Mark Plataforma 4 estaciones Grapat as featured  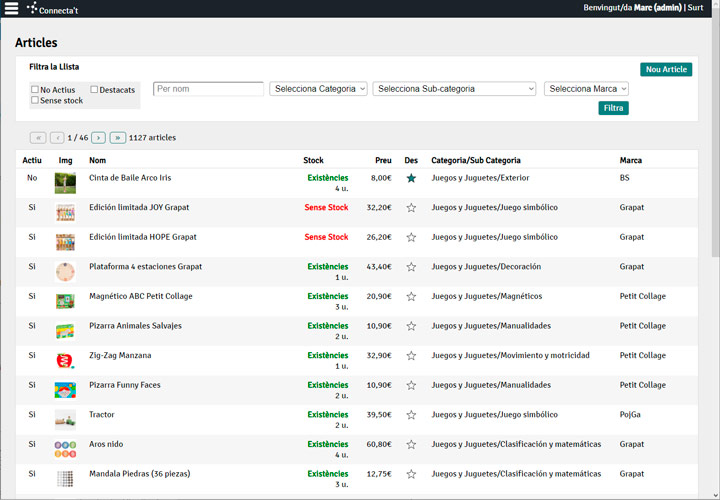pos(411,267)
